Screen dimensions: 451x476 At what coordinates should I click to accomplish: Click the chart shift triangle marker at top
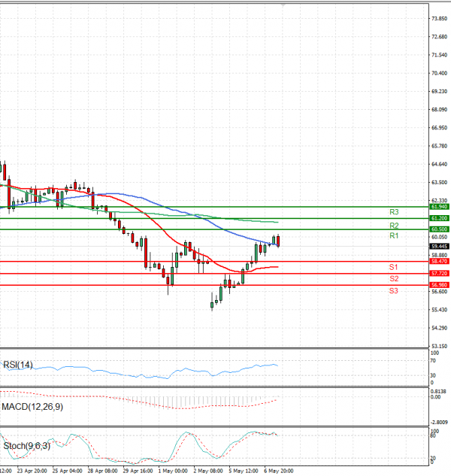click(x=283, y=5)
